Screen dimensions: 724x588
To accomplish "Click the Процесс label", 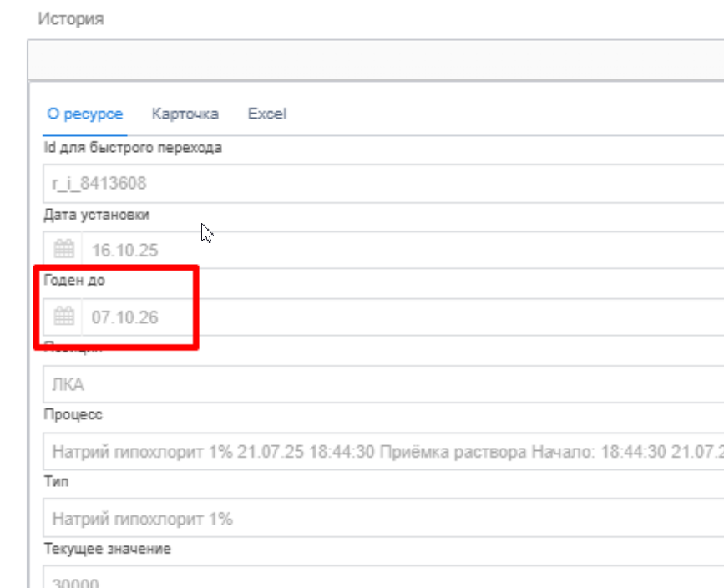I will click(x=73, y=414).
